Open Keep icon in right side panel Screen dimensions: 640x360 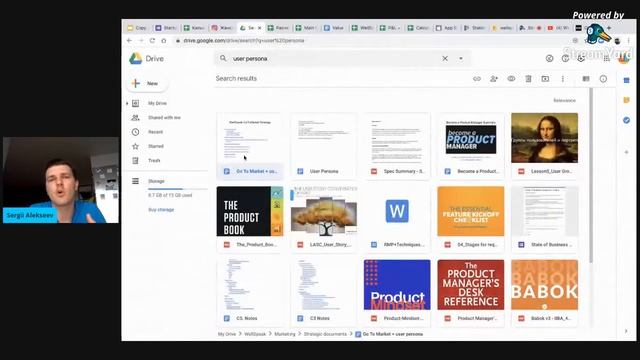pos(627,100)
